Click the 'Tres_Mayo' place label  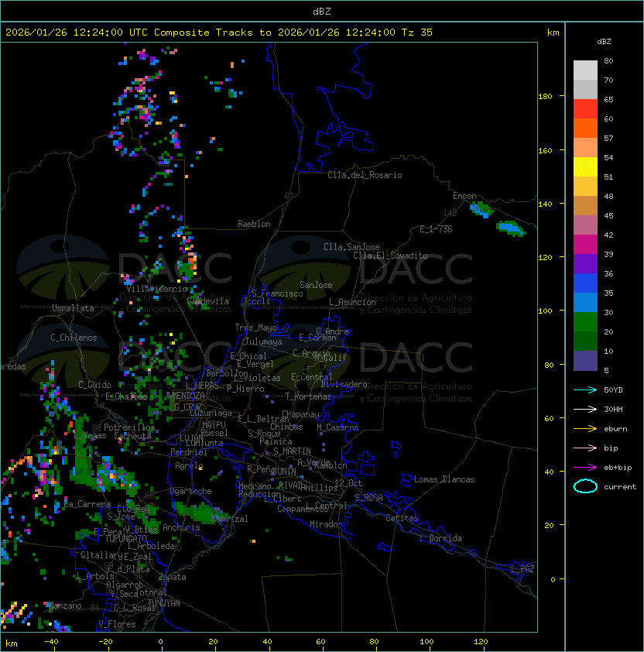click(255, 328)
